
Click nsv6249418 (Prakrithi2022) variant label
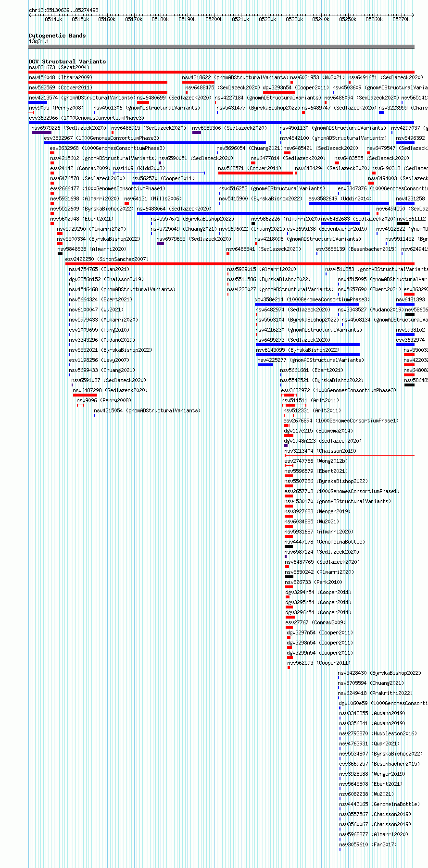(x=375, y=693)
